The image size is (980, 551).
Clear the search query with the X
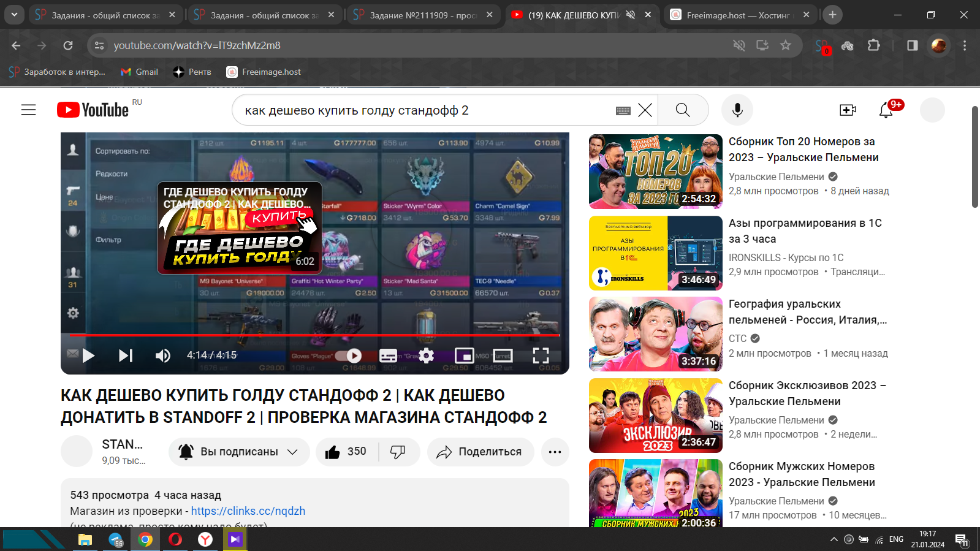tap(645, 110)
